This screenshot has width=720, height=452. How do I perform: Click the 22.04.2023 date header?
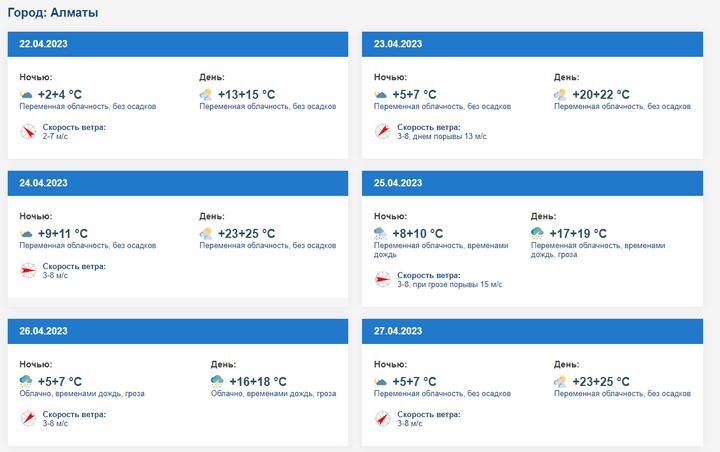44,44
